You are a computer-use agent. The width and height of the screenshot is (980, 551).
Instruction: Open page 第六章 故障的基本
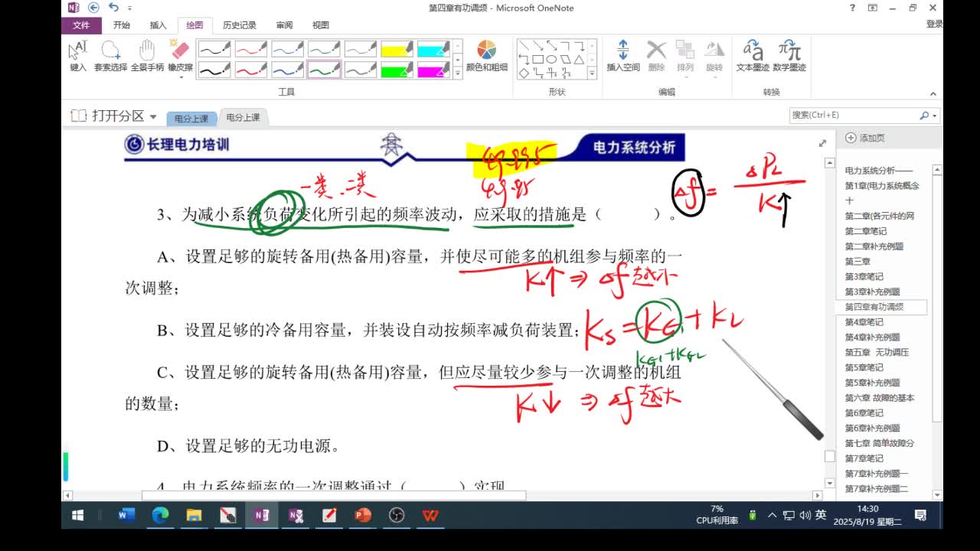[879, 398]
